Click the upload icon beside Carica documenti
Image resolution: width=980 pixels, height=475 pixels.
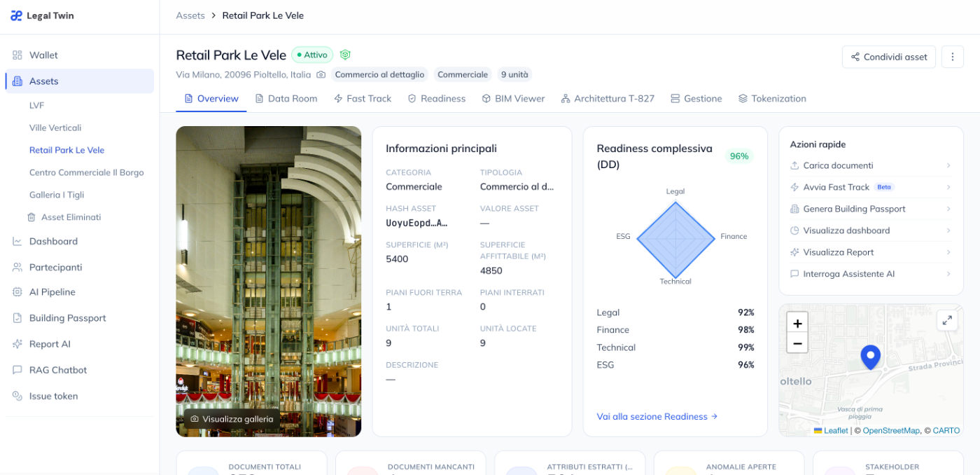pyautogui.click(x=794, y=165)
